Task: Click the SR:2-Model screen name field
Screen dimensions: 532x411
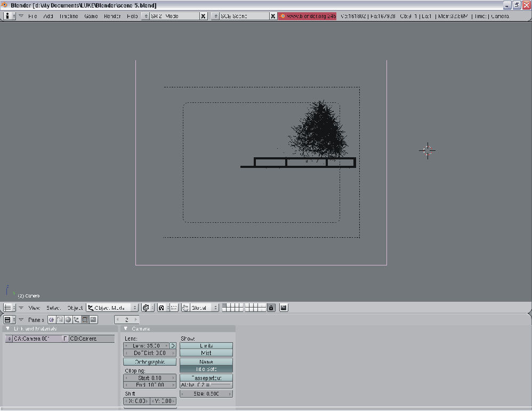Action: tap(174, 16)
